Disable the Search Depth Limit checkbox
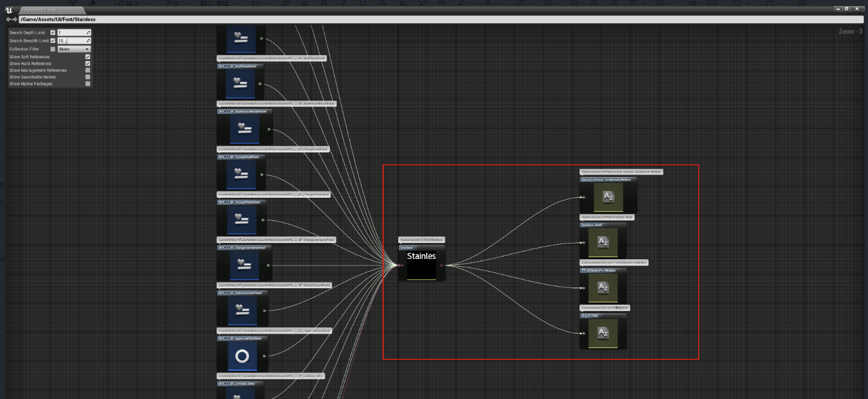Viewport: 868px width, 399px height. click(x=53, y=32)
